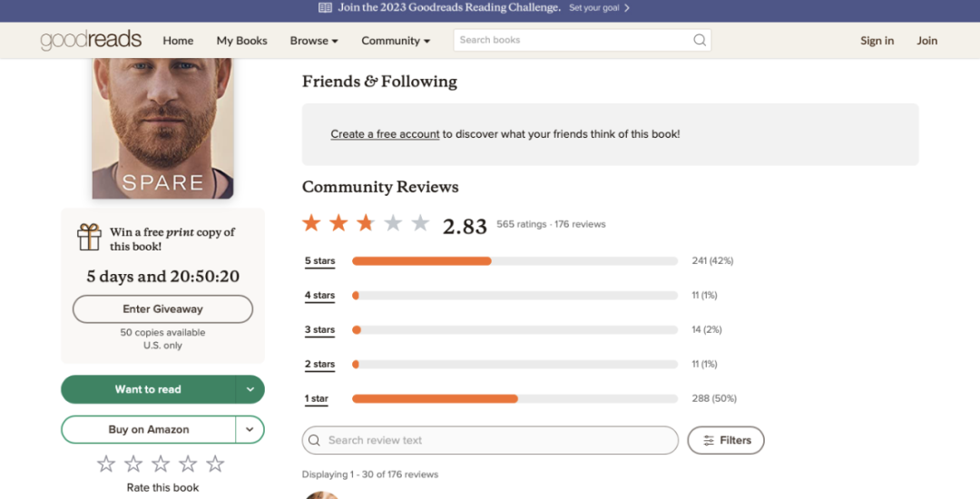Click the 288 (50%) count

pos(714,398)
